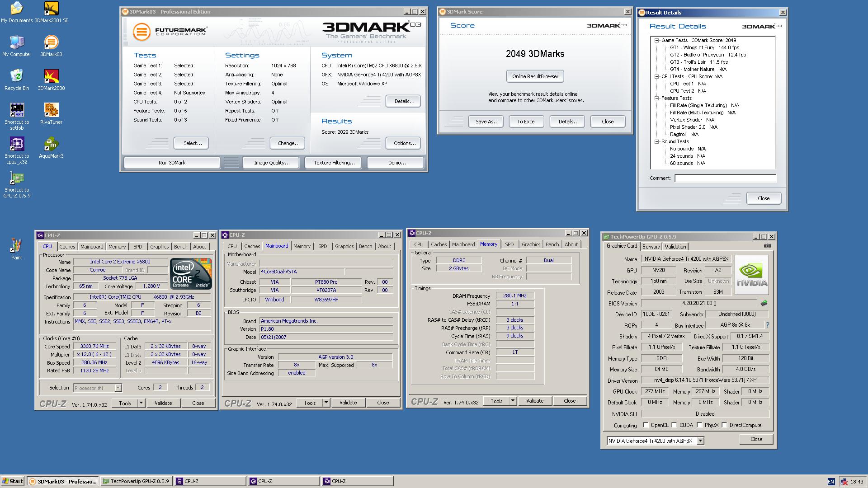Image resolution: width=868 pixels, height=488 pixels.
Task: Click the EN language indicator in the tray
Action: 831,482
